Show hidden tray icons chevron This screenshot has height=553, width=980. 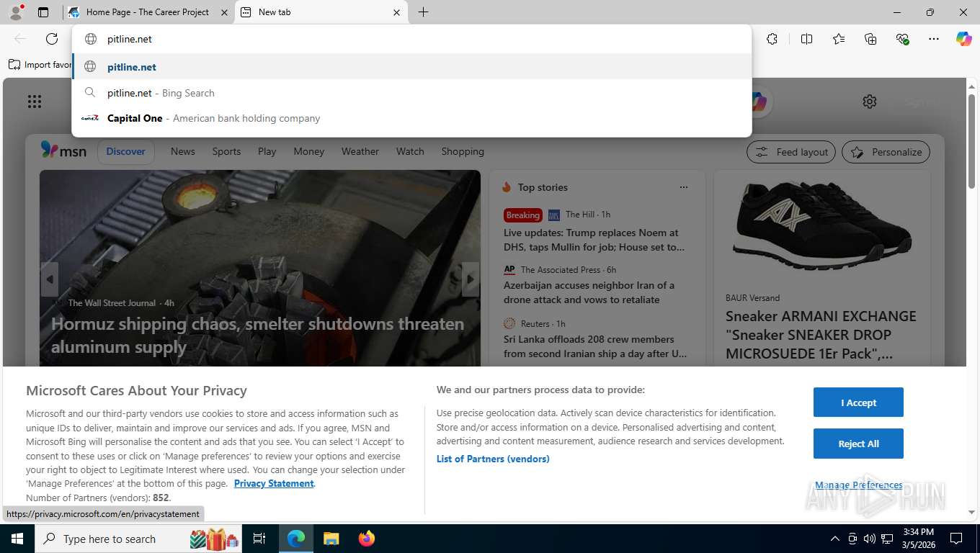(835, 539)
